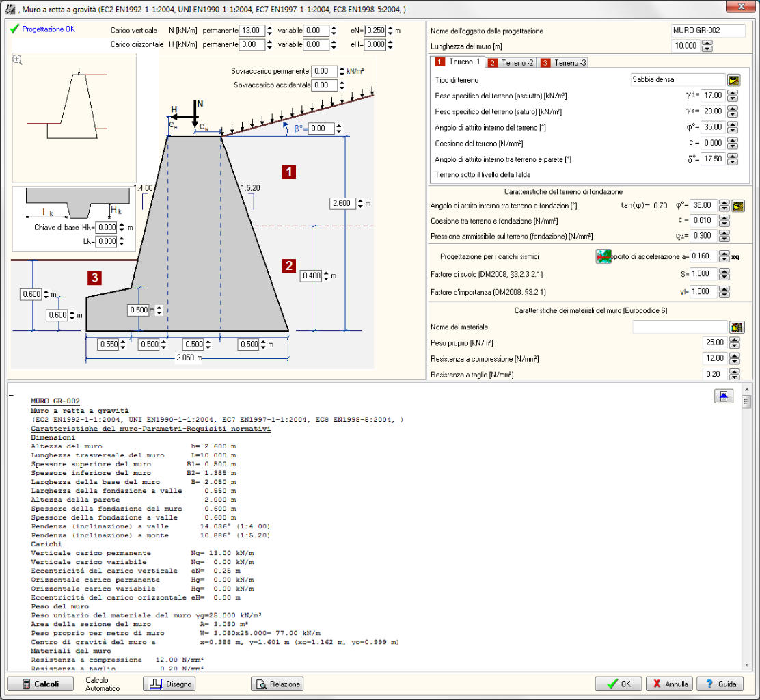Click the red soil zone 1 marker

289,172
